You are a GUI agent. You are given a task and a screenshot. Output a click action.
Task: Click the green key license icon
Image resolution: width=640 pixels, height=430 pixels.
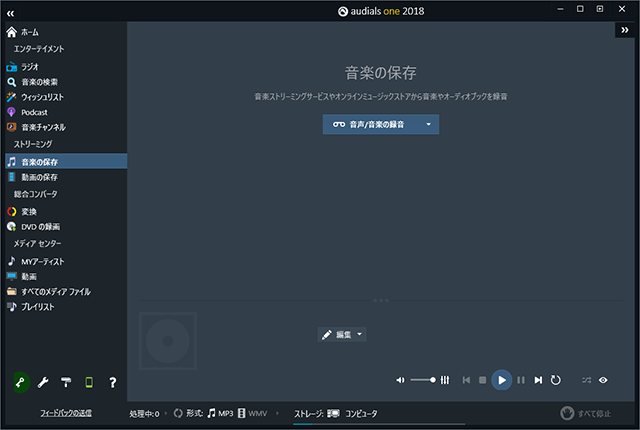tap(20, 382)
